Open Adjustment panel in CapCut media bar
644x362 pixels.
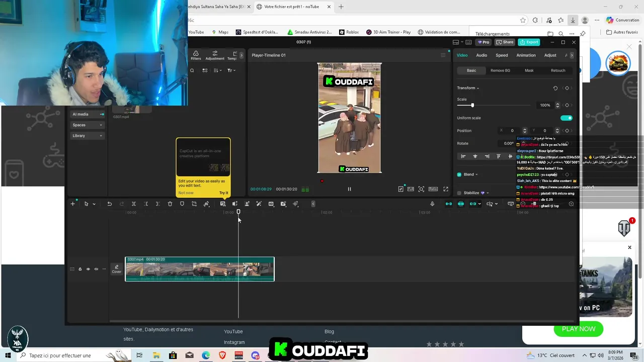click(215, 55)
